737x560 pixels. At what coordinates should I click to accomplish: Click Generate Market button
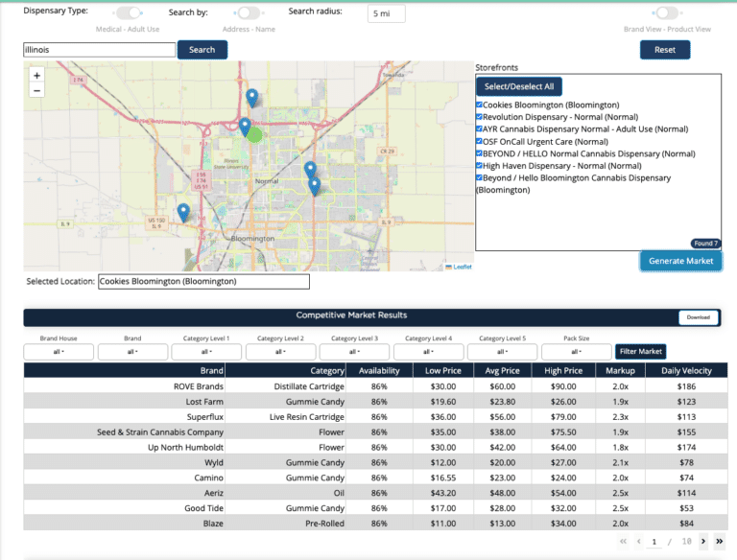680,261
